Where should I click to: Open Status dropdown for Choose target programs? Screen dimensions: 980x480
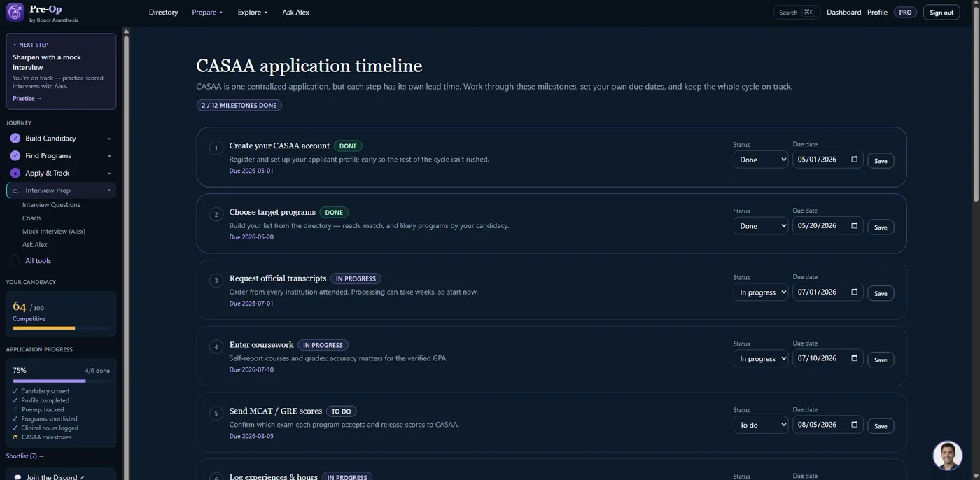761,226
